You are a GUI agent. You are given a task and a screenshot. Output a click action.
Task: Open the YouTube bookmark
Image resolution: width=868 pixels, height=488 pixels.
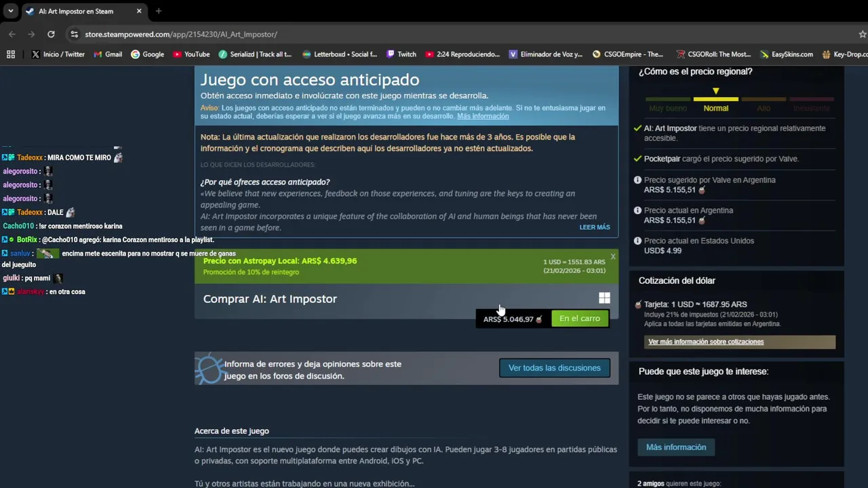(x=191, y=54)
